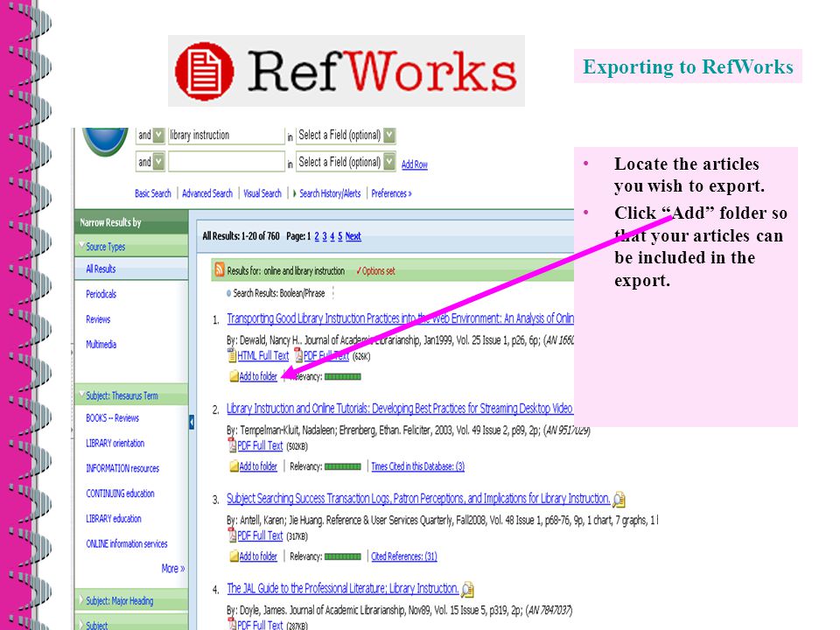Click Add to folder for result 1
Viewport: 840px width, 630px height.
click(x=258, y=376)
